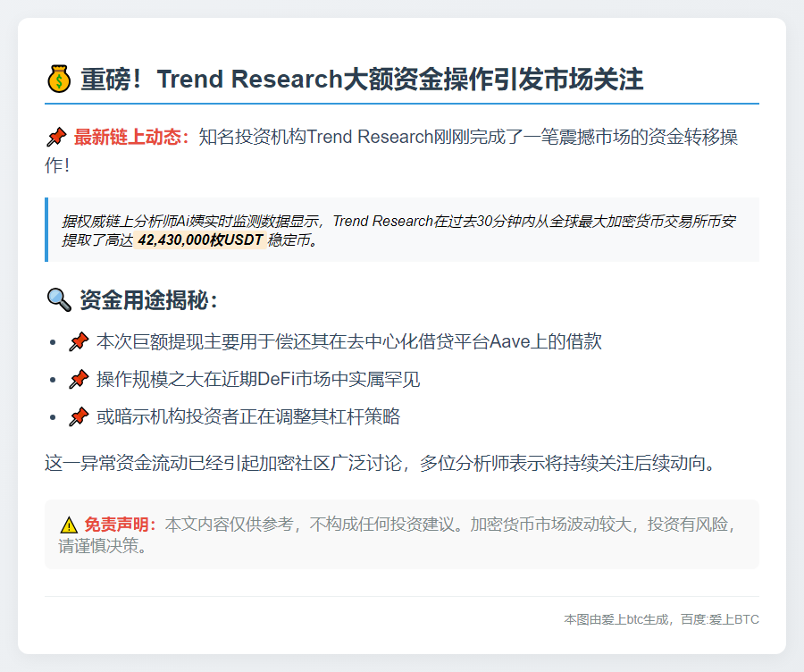Image resolution: width=804 pixels, height=672 pixels.
Task: Click the pushpin icon on the 杠杆策略 bullet
Action: (x=79, y=416)
